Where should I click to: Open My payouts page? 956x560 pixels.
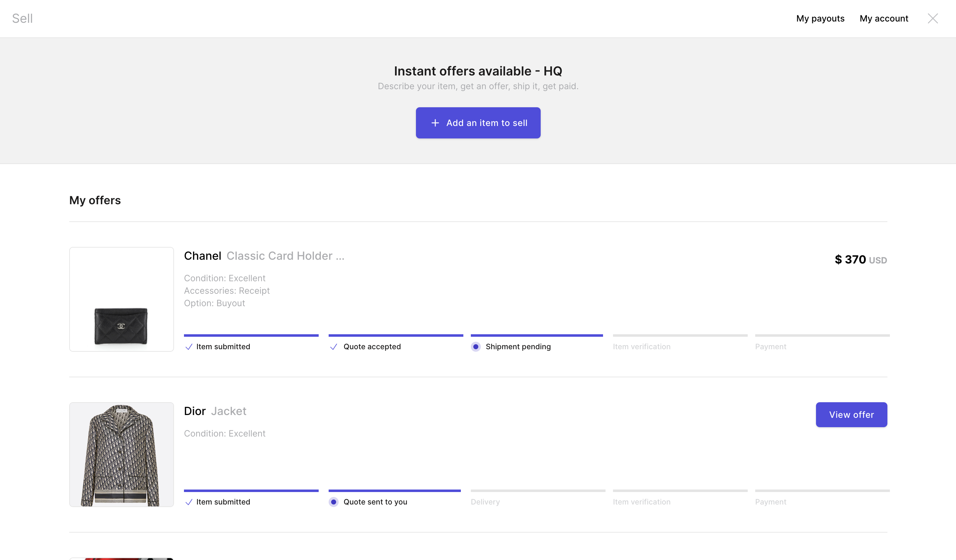820,19
